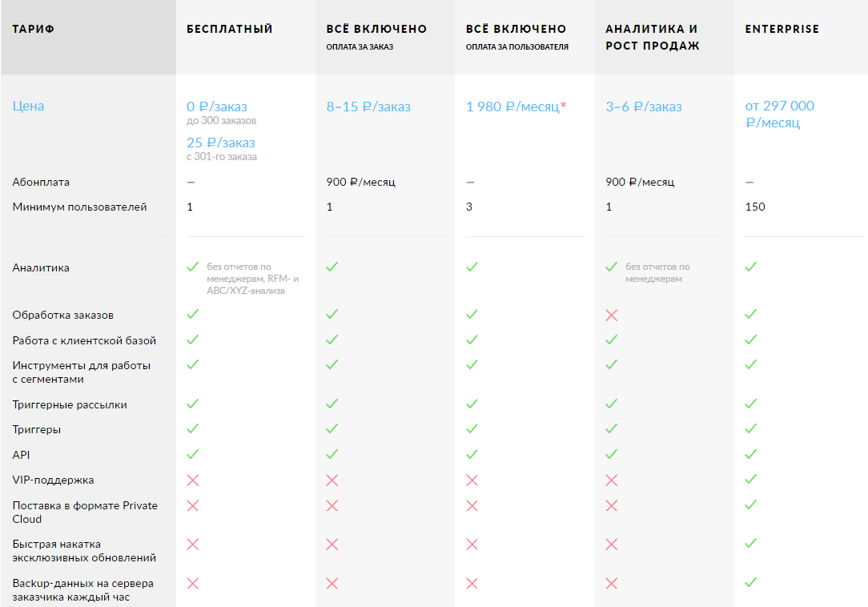This screenshot has width=868, height=607.
Task: Select the Бесплатный tariff header
Action: point(230,29)
